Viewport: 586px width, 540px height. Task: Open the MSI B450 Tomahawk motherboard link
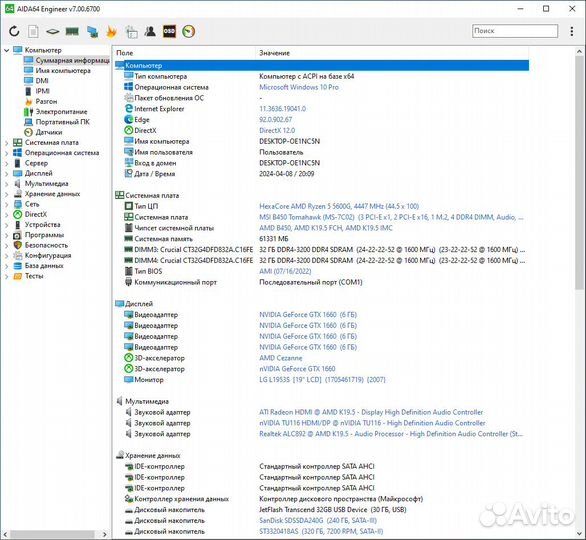pyautogui.click(x=391, y=217)
